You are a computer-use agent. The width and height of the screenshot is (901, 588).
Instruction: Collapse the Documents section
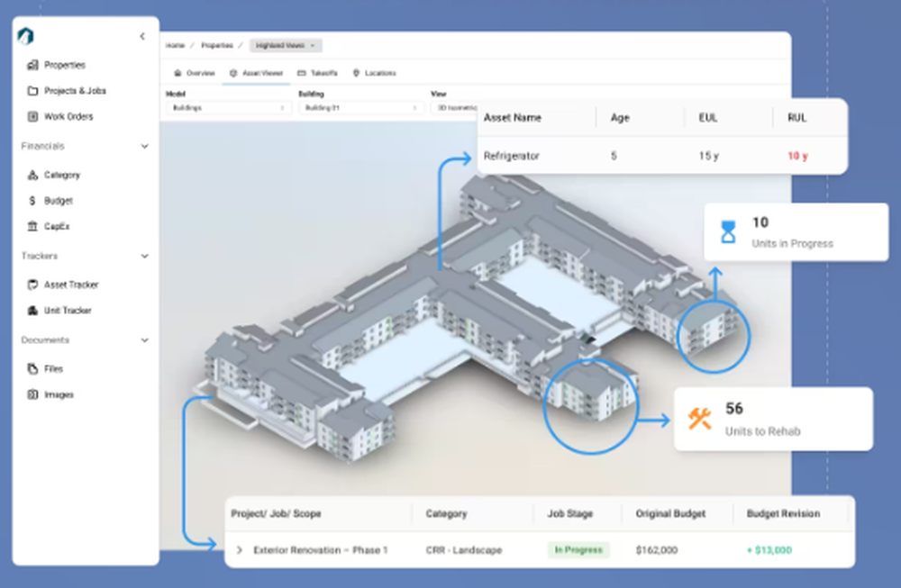coord(144,340)
